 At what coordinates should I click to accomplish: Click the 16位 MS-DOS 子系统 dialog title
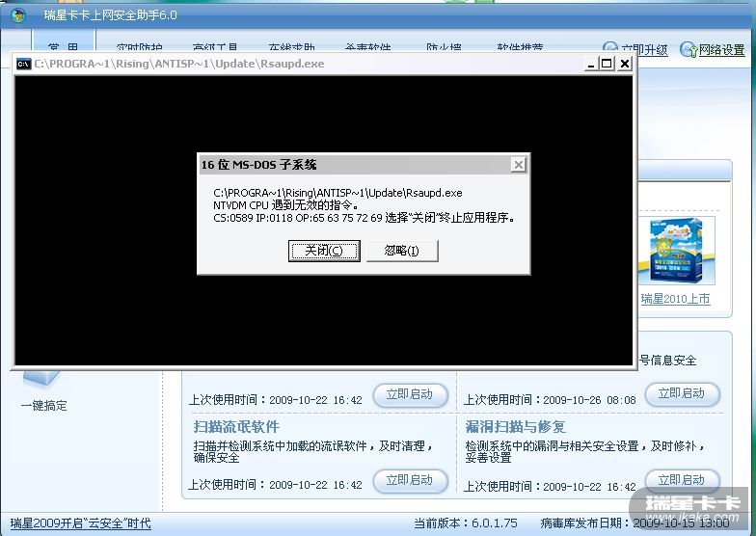[258, 165]
